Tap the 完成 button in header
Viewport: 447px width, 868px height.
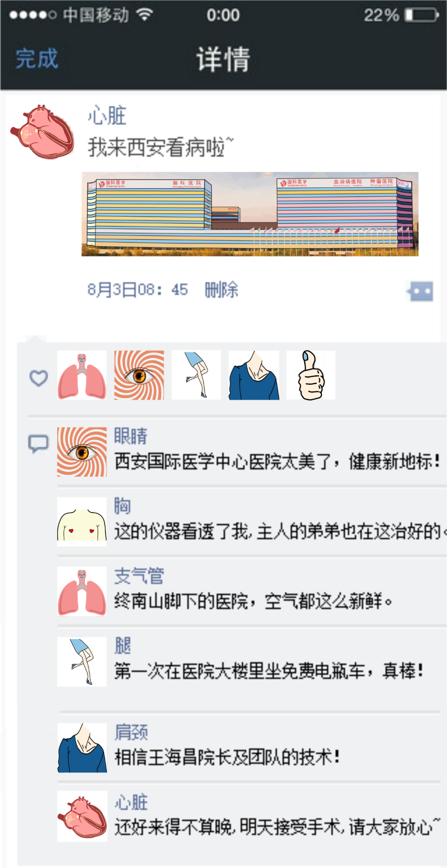pos(37,58)
